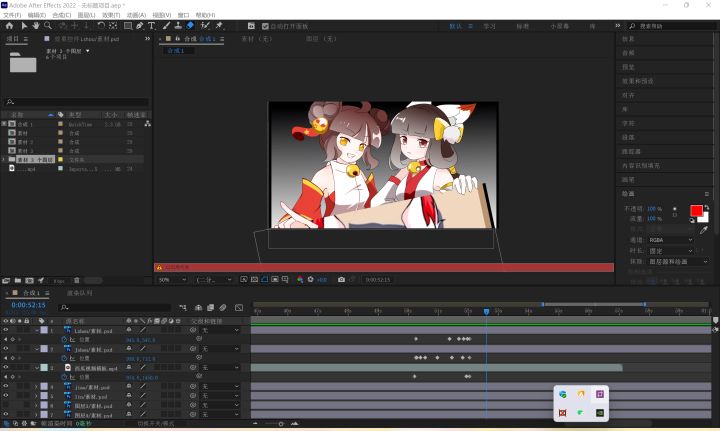Open the 50% magnification dropdown in the viewer
Viewport: 720px width, 431px height.
pos(171,280)
